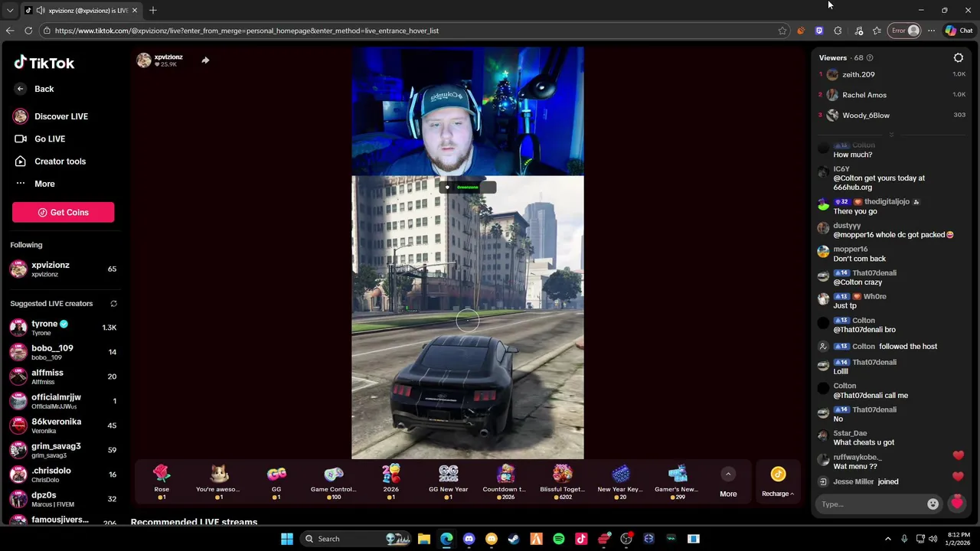Screen dimensions: 980x551
Task: Open dpz0s live stream
Action: coord(63,499)
